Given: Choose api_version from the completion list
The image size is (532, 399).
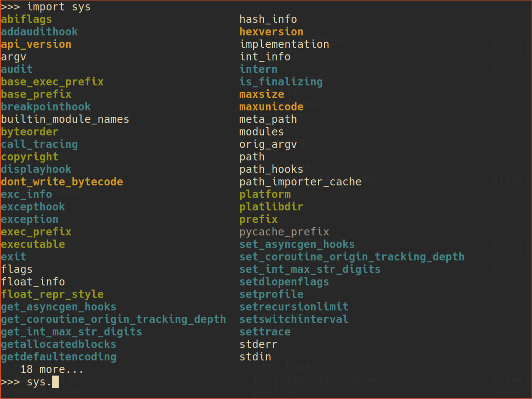Looking at the screenshot, I should coord(36,44).
